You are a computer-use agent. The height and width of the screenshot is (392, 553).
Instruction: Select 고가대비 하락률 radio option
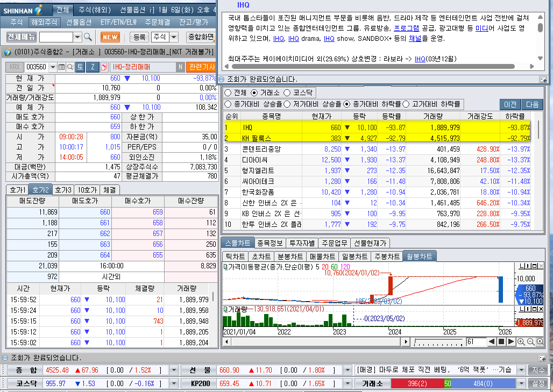[406, 104]
